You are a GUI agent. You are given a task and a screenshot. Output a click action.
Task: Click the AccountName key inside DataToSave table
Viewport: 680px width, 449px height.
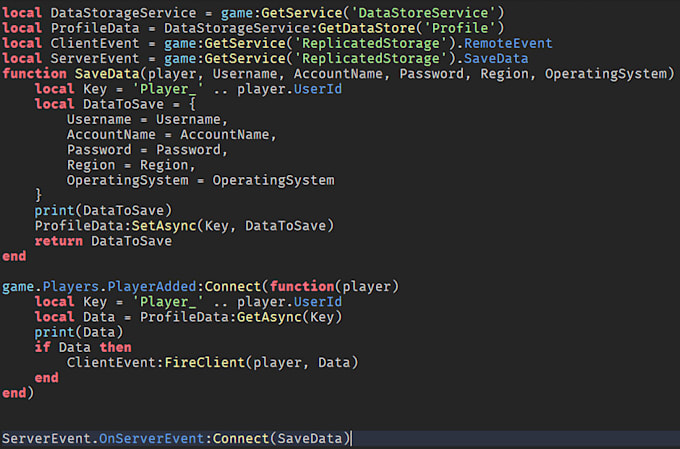(111, 134)
